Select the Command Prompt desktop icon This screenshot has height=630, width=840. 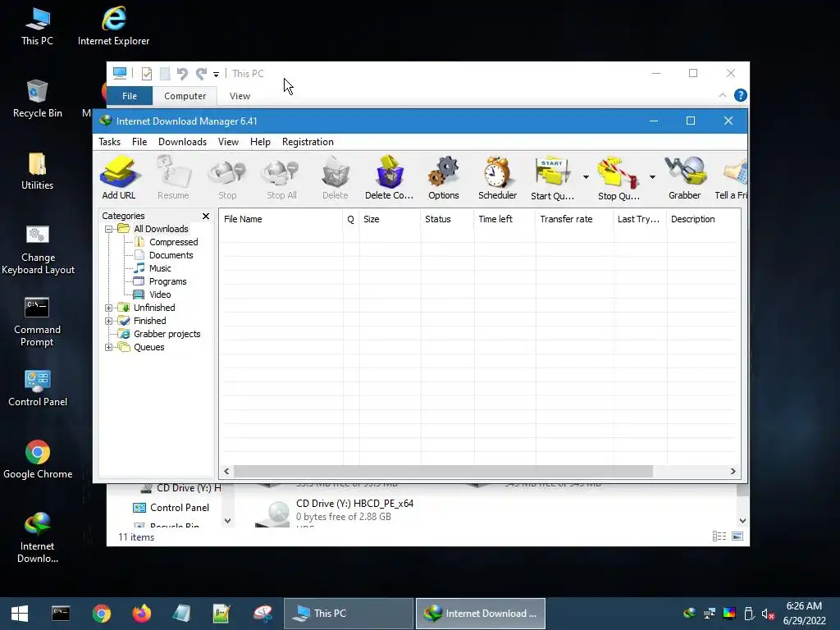[37, 322]
